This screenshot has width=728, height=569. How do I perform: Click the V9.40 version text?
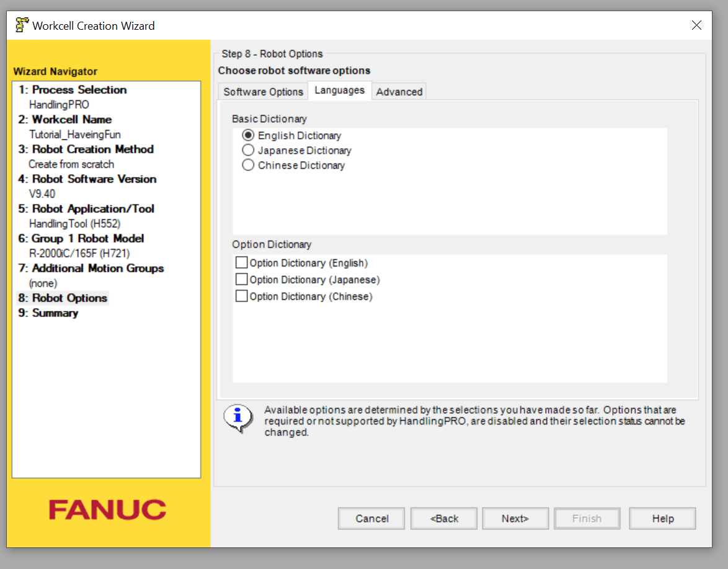(42, 193)
